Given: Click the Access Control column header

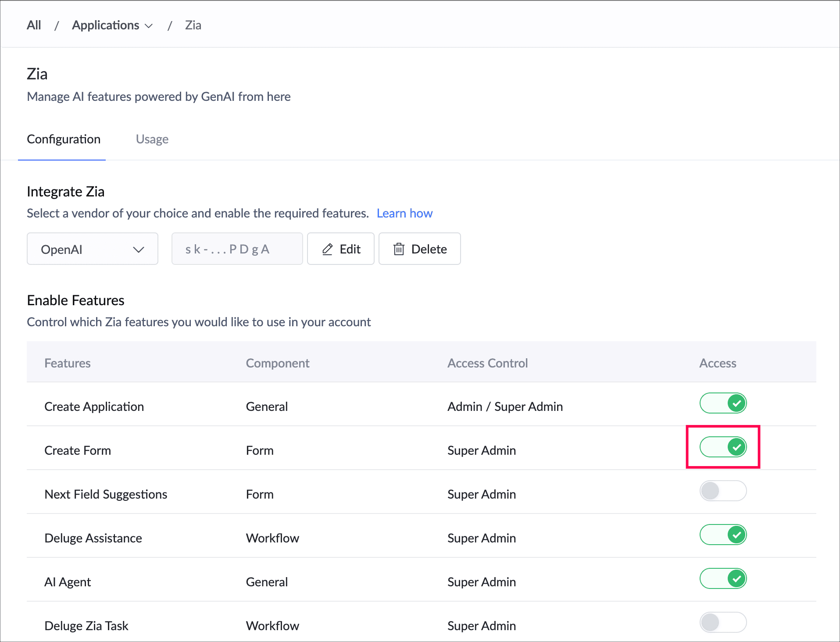Looking at the screenshot, I should 487,363.
